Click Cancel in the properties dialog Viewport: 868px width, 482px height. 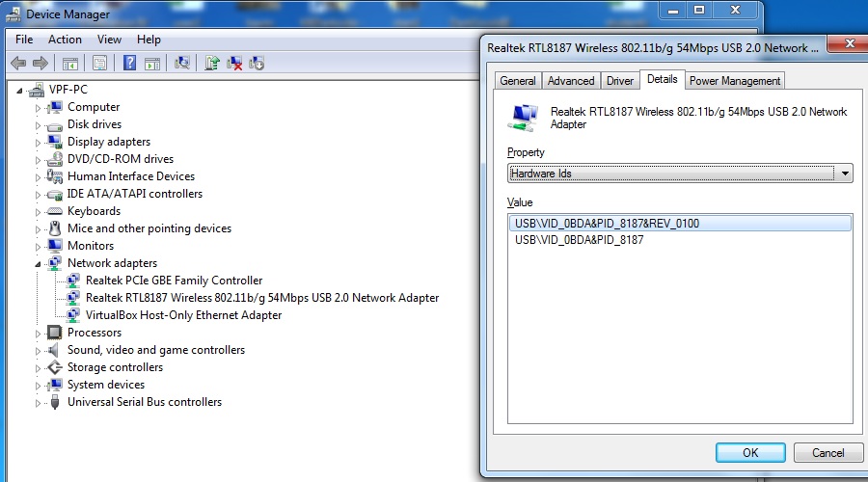[827, 453]
